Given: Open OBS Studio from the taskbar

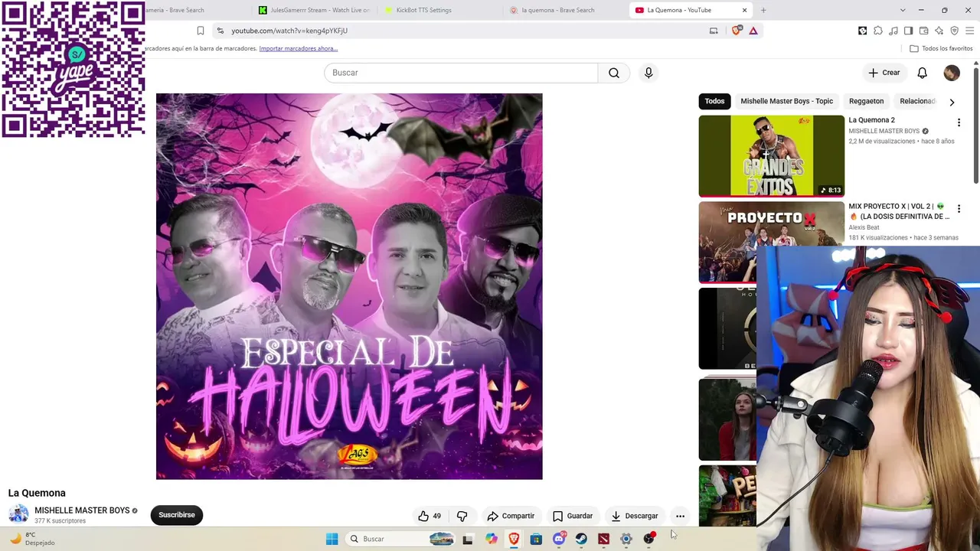Looking at the screenshot, I should coord(649,539).
